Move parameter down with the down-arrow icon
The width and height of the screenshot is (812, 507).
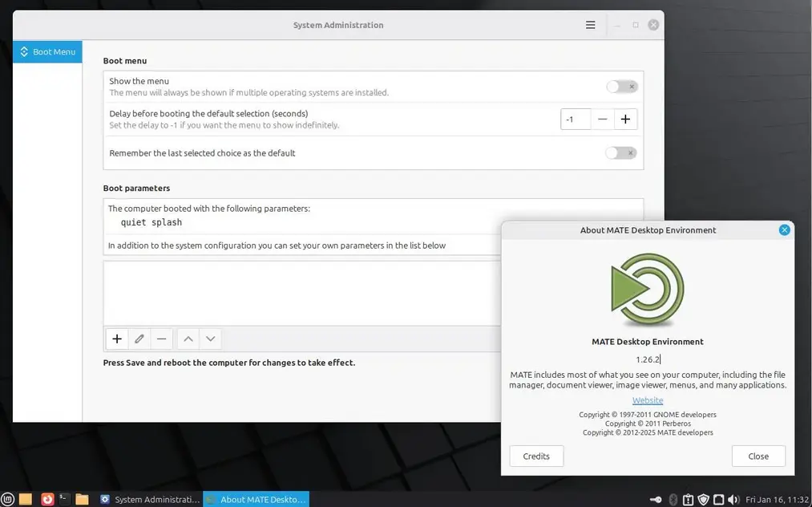coord(210,339)
